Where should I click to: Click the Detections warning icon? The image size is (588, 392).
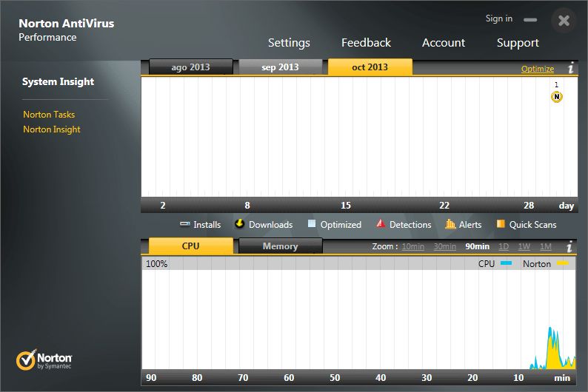(x=381, y=224)
